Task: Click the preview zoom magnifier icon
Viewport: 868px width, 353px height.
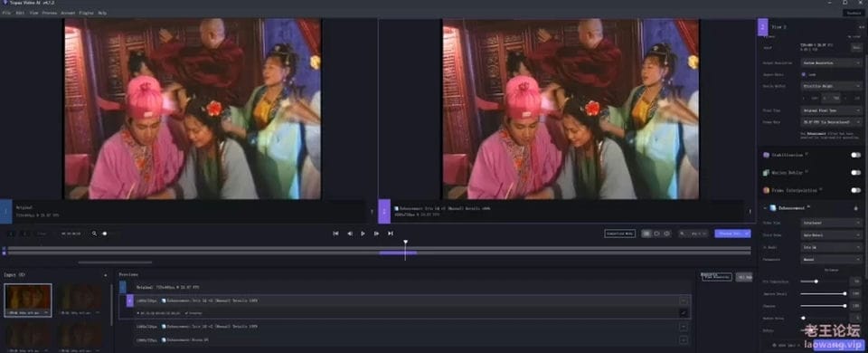Action: click(683, 234)
